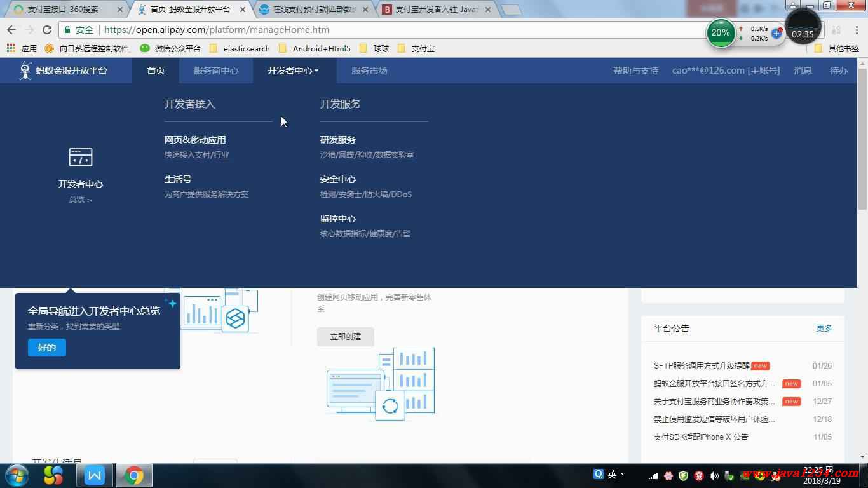Click the network signal tray icon
Viewport: 868px width, 488px height.
click(x=653, y=475)
